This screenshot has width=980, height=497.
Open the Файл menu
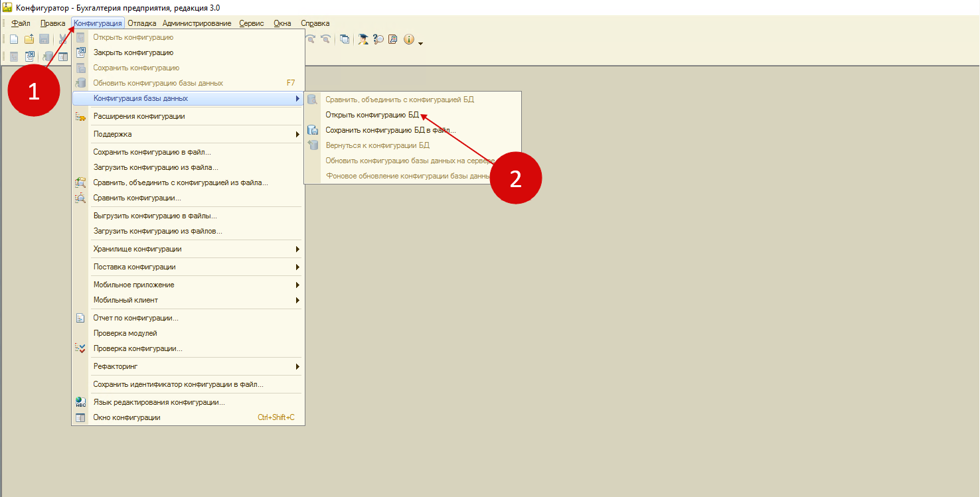click(21, 23)
